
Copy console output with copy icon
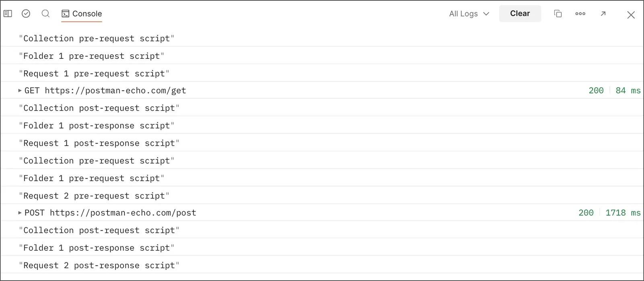(558, 14)
